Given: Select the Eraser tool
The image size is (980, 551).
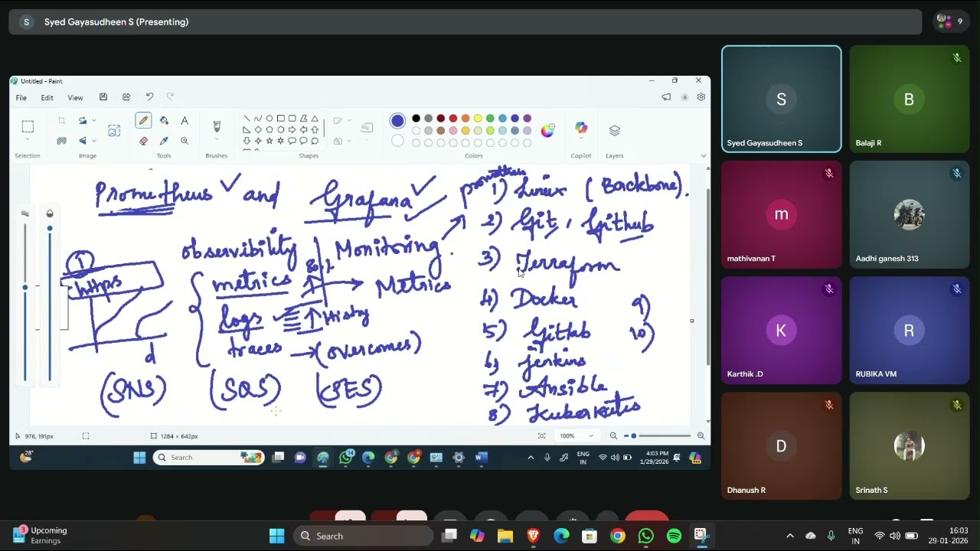Looking at the screenshot, I should [143, 141].
